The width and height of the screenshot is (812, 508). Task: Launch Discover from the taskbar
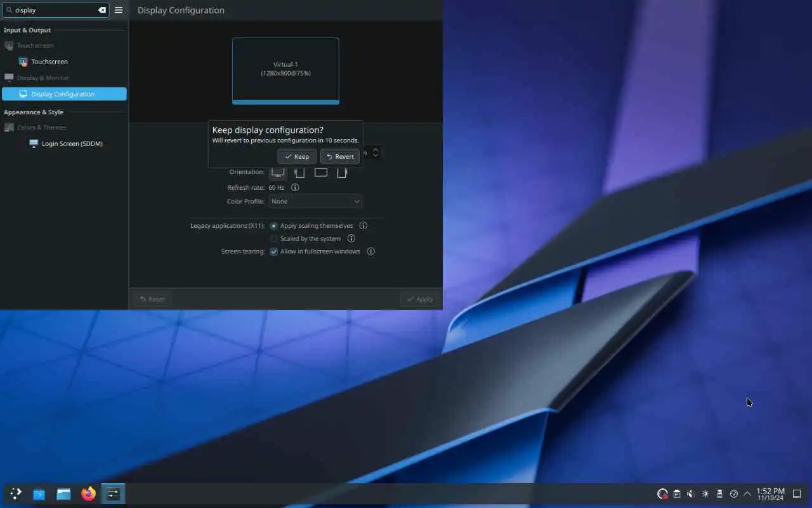click(x=39, y=493)
